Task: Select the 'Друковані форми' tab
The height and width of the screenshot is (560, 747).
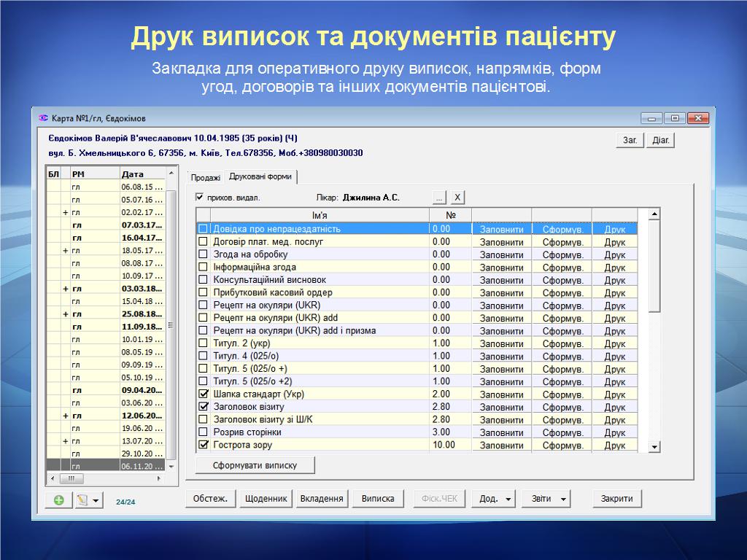Action: click(x=260, y=177)
